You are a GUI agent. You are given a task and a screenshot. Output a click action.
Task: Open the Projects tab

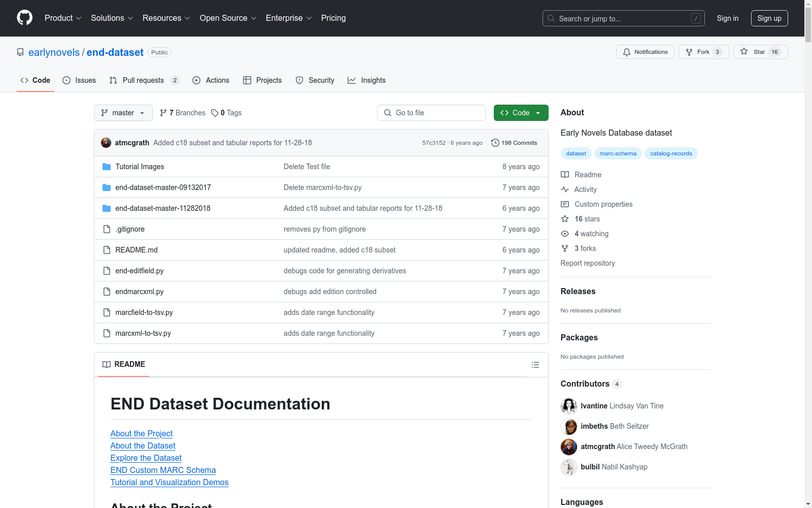pyautogui.click(x=262, y=80)
